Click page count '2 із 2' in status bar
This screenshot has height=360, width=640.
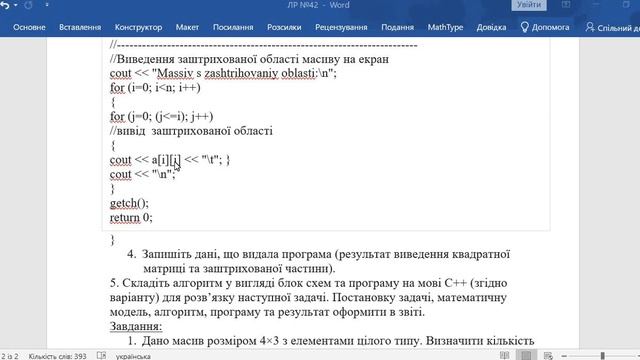coord(9,356)
